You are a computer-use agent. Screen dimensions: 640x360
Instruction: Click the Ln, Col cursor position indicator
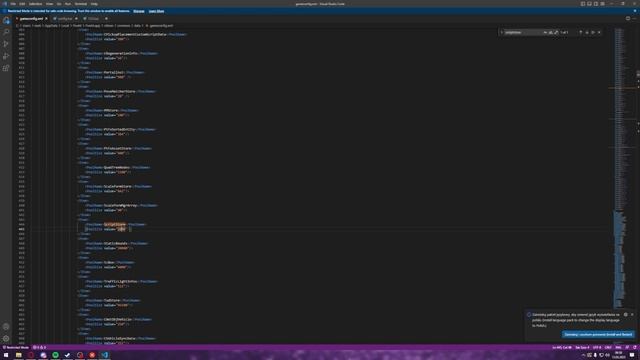click(x=562, y=347)
